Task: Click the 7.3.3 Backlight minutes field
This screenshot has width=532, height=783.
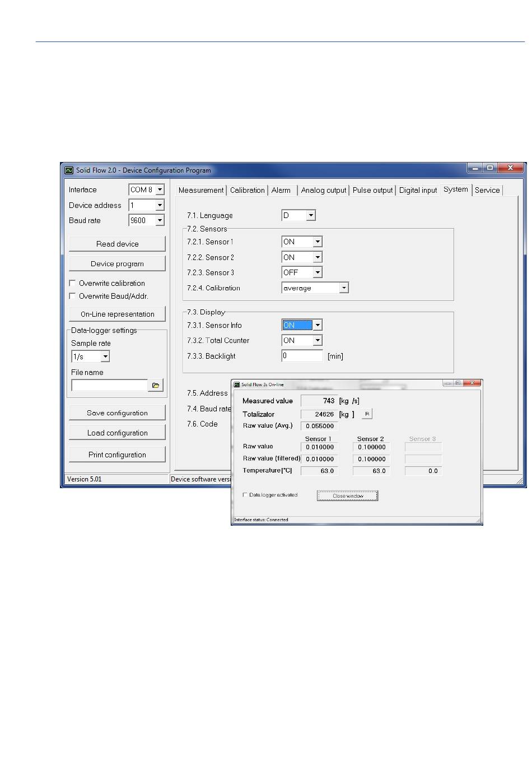Action: click(302, 356)
